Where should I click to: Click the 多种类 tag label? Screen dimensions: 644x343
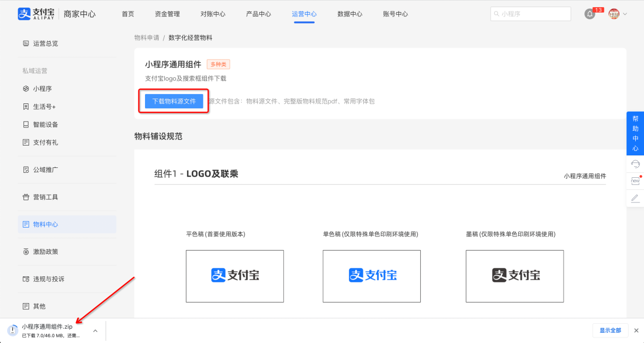(218, 65)
